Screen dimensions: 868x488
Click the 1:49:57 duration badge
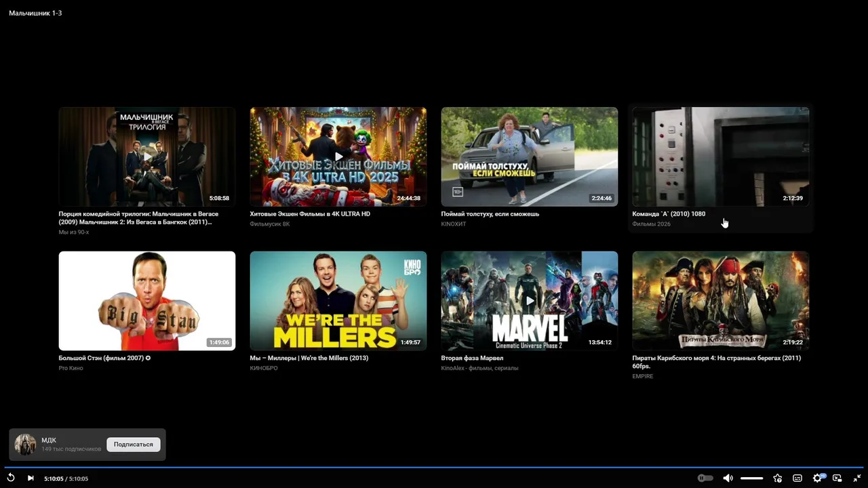coord(410,342)
